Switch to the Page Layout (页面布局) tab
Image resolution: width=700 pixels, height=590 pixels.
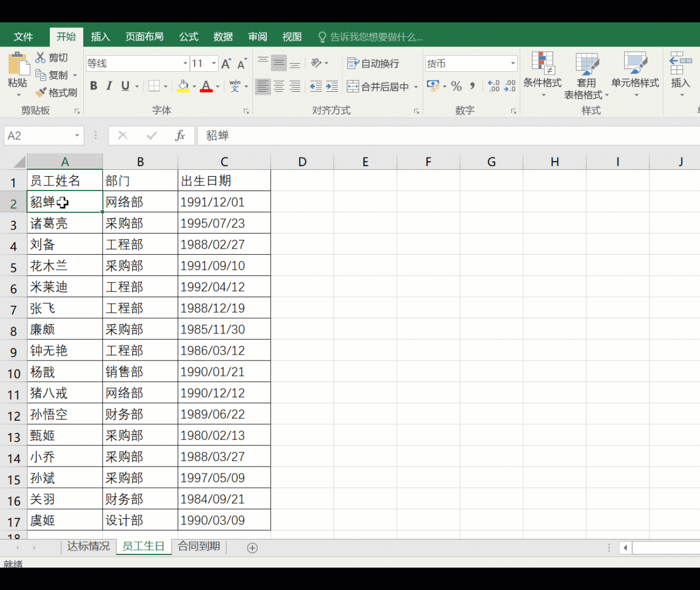[145, 37]
